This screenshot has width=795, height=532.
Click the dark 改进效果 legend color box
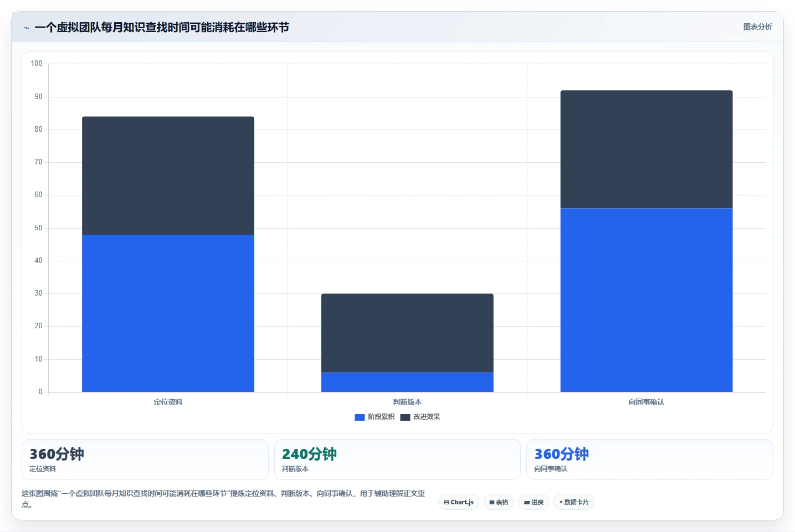(x=405, y=417)
